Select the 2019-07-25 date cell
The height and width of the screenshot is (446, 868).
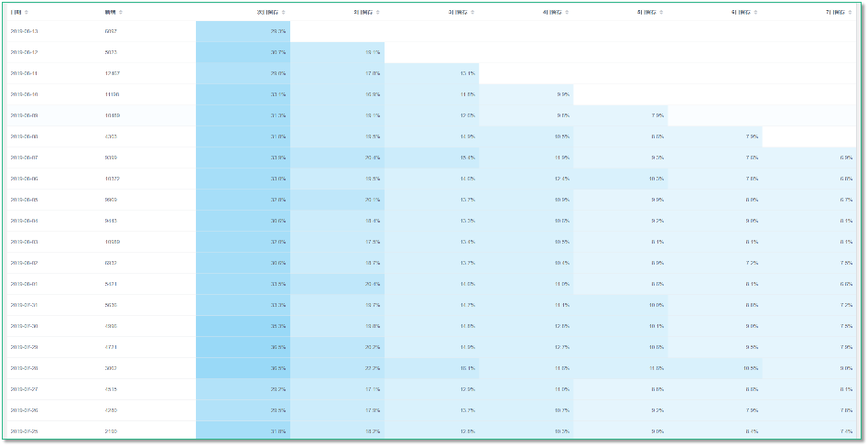click(x=24, y=430)
